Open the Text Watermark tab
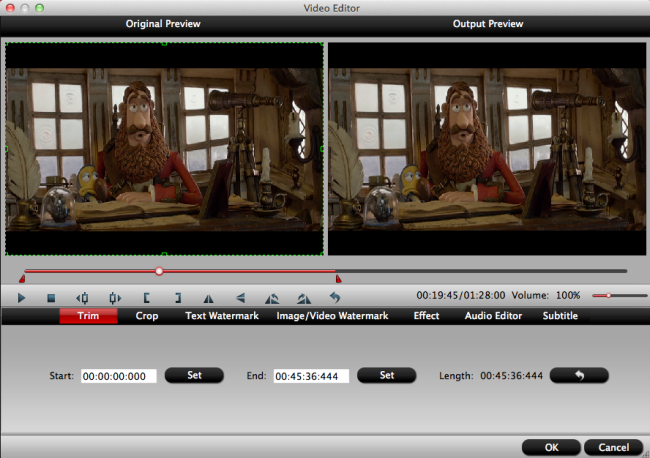Image resolution: width=650 pixels, height=458 pixels. click(x=222, y=316)
